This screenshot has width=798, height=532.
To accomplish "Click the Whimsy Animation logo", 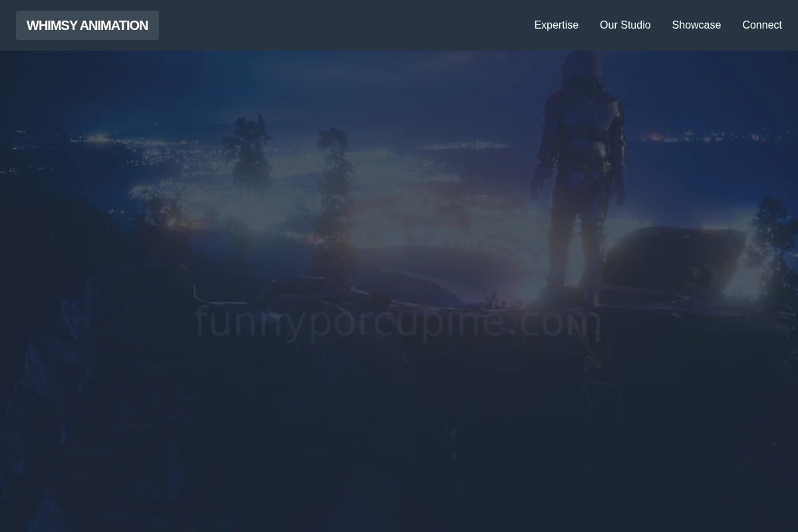I will 87,25.
